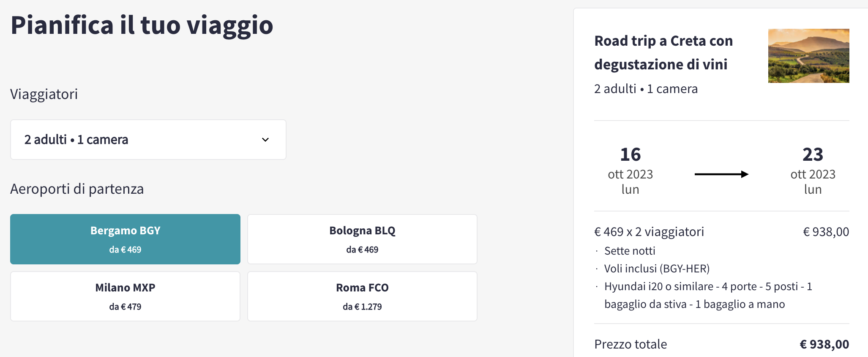Click "Voli inclusi (BGY-HER)" detail
This screenshot has height=357, width=868.
(657, 269)
